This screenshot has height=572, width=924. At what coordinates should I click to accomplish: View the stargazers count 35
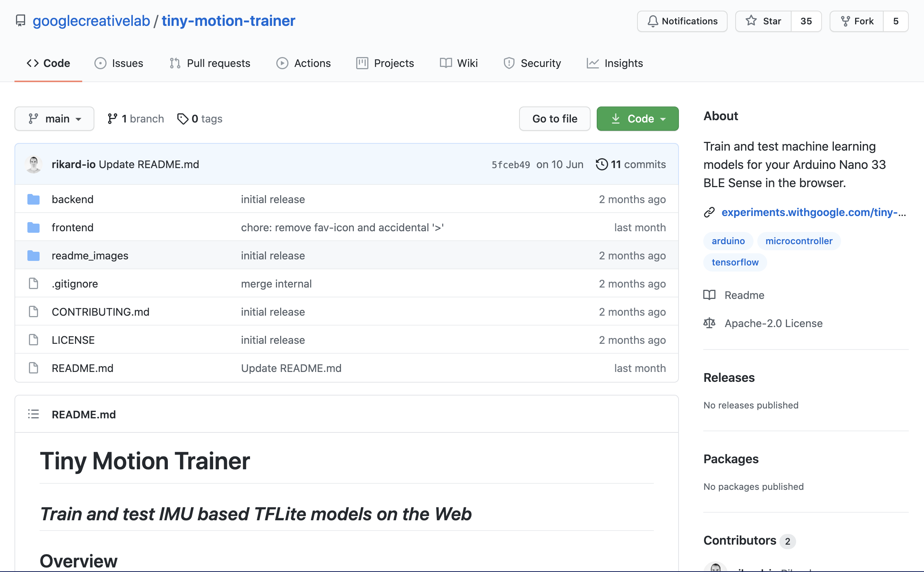click(x=806, y=21)
